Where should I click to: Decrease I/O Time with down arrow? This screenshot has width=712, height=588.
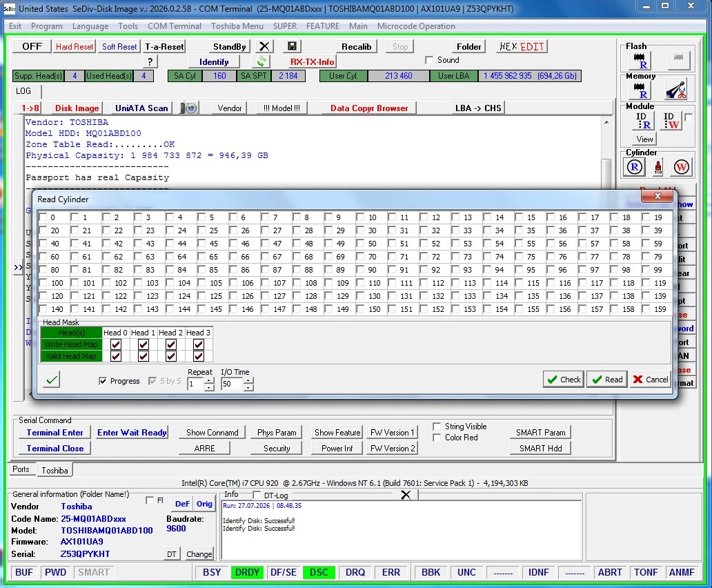point(248,387)
